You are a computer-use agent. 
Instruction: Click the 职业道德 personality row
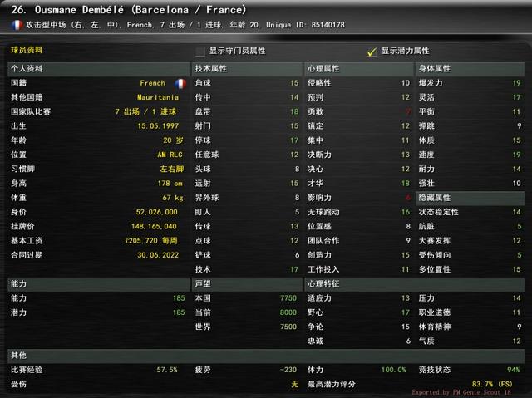click(x=470, y=312)
